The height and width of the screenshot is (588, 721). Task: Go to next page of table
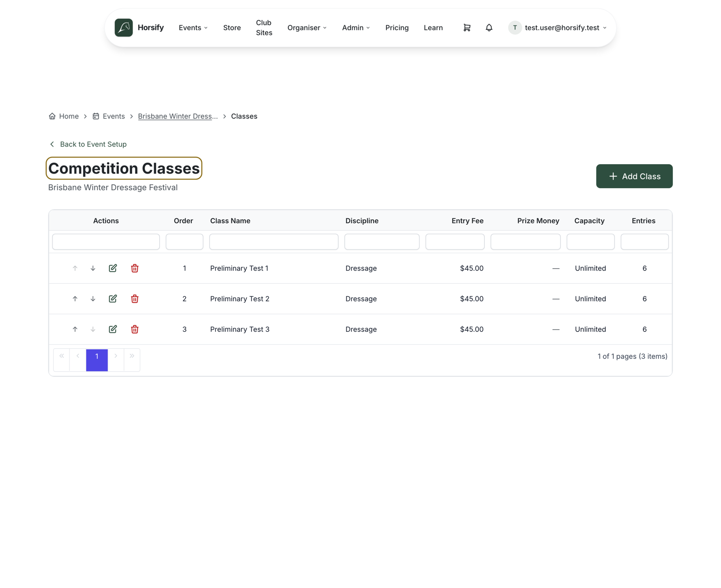click(116, 359)
